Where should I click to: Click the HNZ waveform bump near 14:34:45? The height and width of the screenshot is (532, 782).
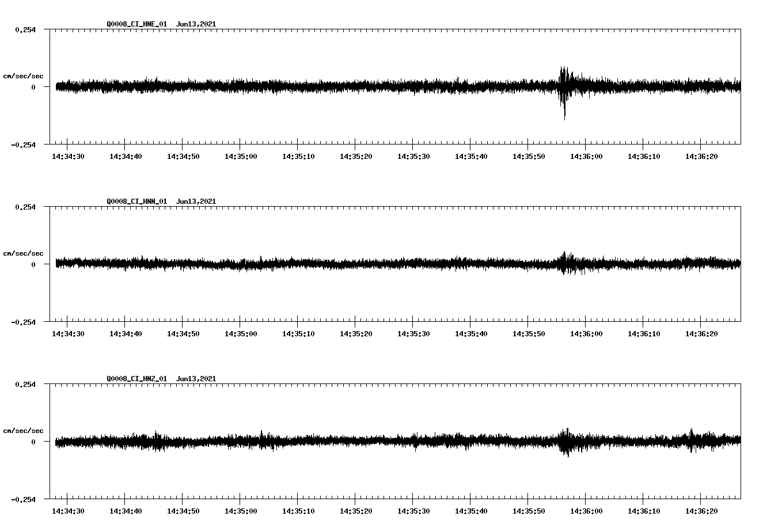(155, 440)
